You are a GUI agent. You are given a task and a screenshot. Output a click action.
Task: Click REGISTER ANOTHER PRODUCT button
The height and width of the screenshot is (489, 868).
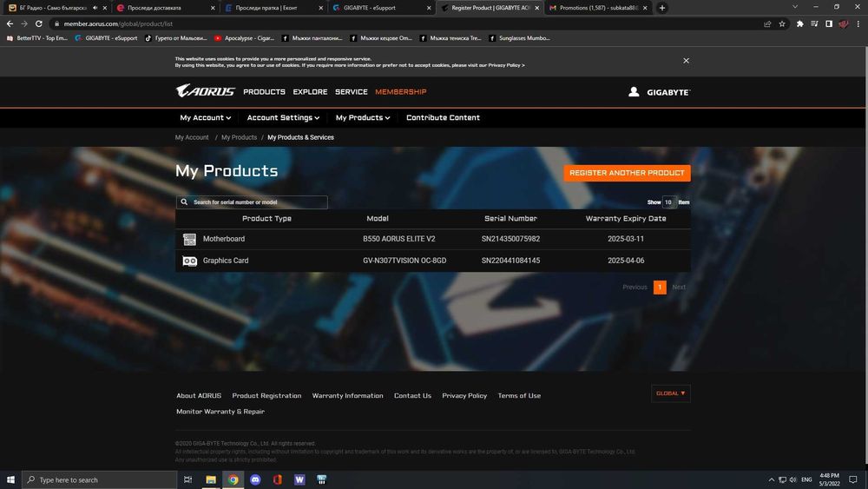[627, 173]
